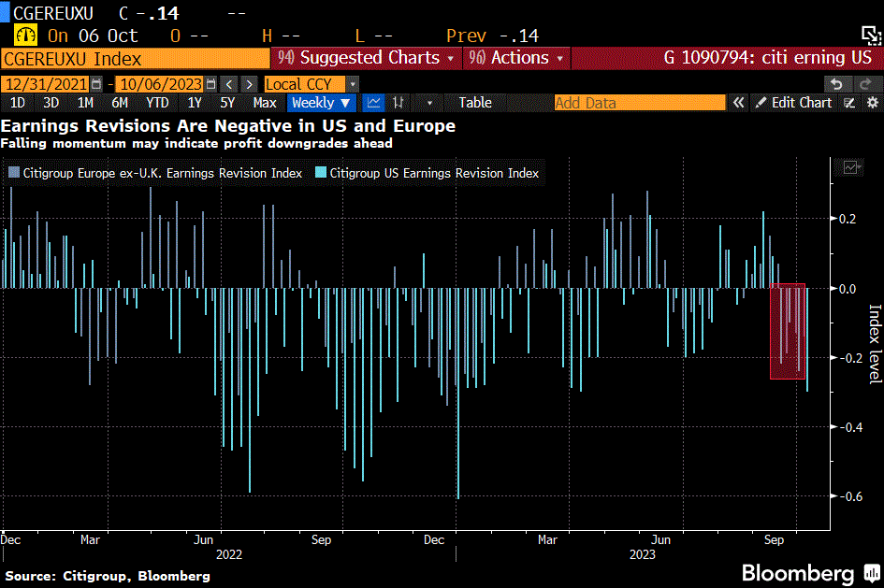Click the chart title Earnings Revisions Are Negative
The height and width of the screenshot is (588, 884).
click(227, 125)
